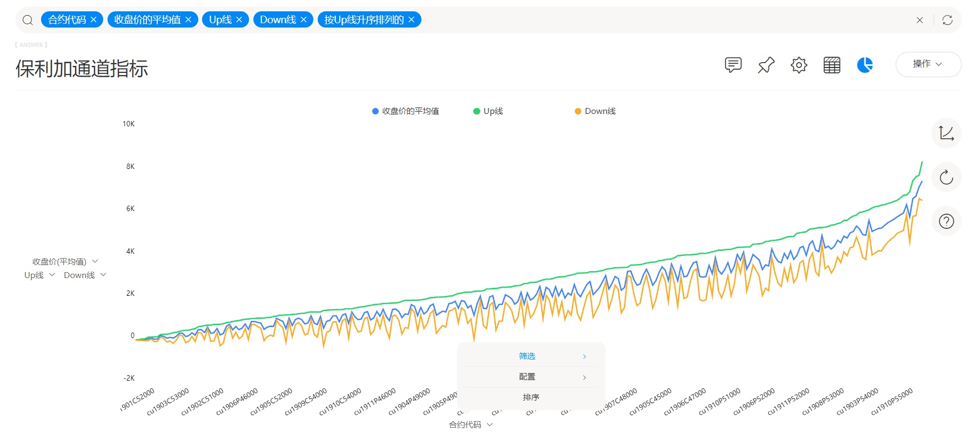Open chart settings gear icon
This screenshot has height=440, width=980.
[x=799, y=65]
